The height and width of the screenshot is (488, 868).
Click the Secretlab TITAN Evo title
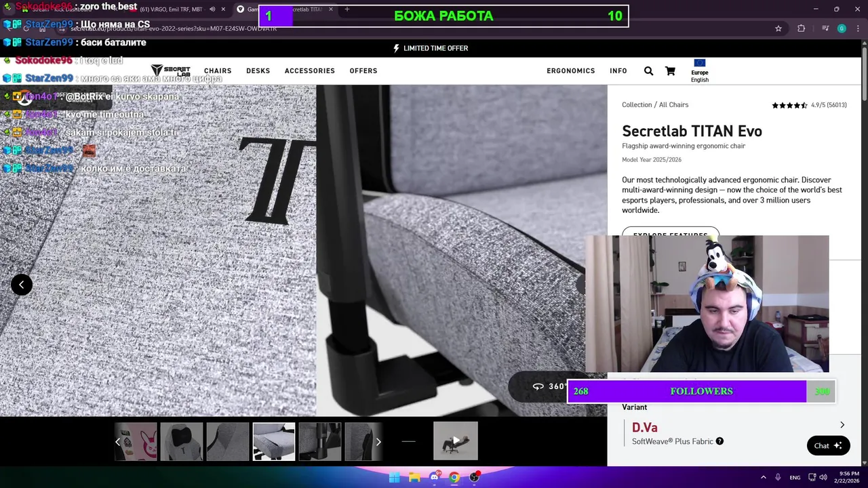coord(692,131)
